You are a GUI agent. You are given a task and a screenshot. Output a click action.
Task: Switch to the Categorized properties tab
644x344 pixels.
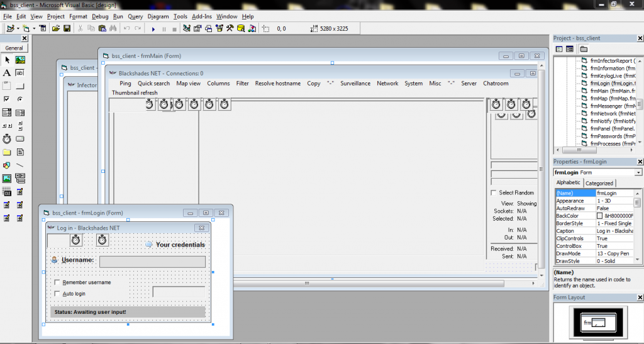(x=599, y=183)
